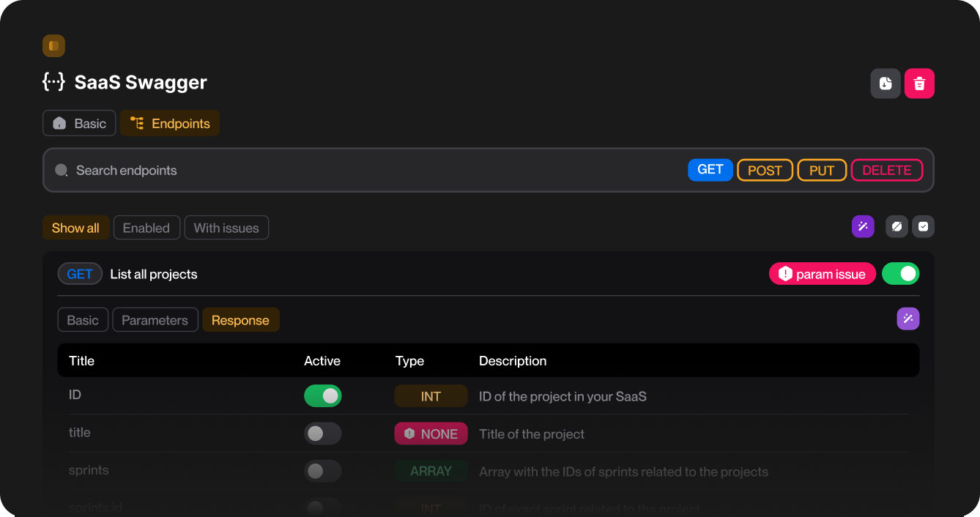This screenshot has width=980, height=517.
Task: Enable the title field Active toggle
Action: (323, 434)
